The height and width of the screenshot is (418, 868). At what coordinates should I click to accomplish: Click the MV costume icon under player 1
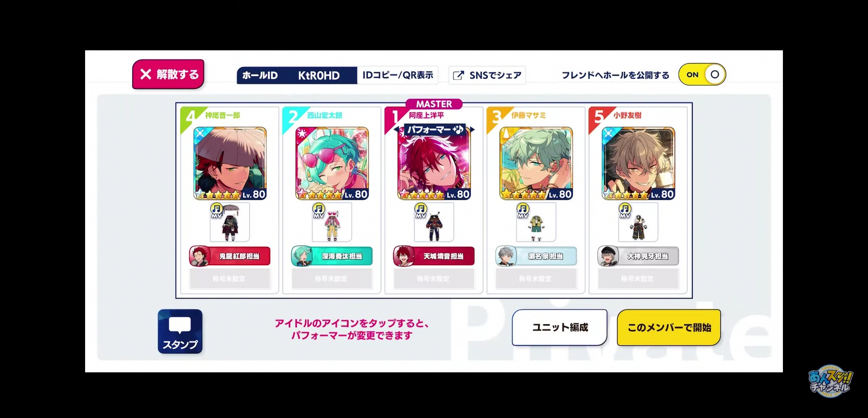[x=434, y=222]
